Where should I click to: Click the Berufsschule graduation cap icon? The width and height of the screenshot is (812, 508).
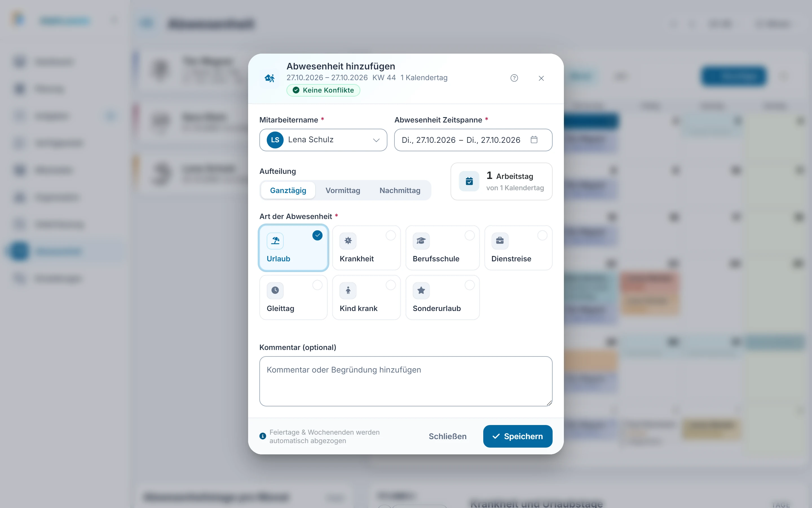(x=421, y=240)
